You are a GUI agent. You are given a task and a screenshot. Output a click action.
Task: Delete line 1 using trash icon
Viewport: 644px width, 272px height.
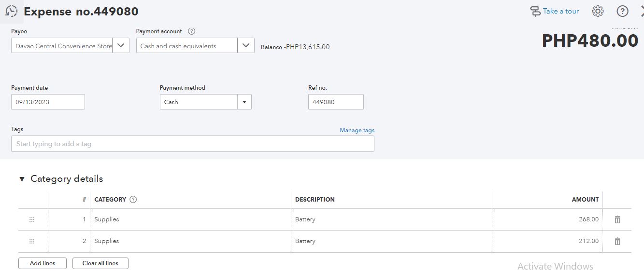click(x=617, y=219)
